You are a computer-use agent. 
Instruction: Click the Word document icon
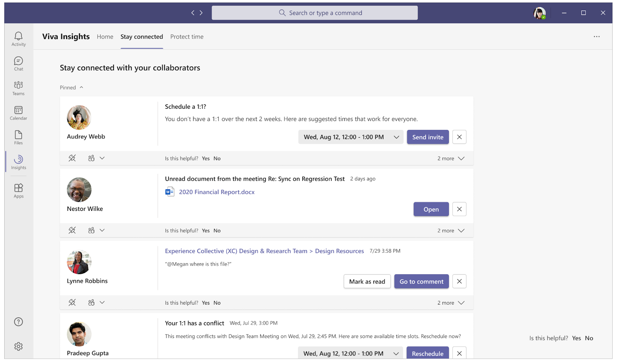coord(170,192)
